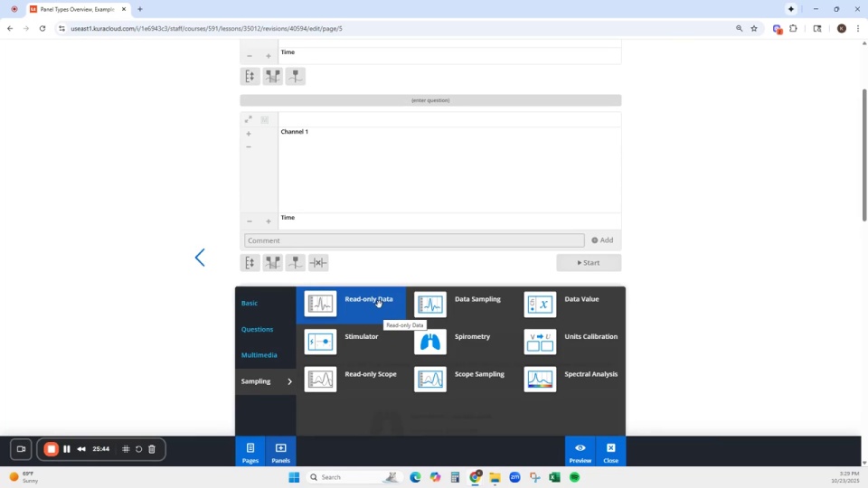Pick the Data Value panel icon
Image resolution: width=868 pixels, height=488 pixels.
click(540, 305)
